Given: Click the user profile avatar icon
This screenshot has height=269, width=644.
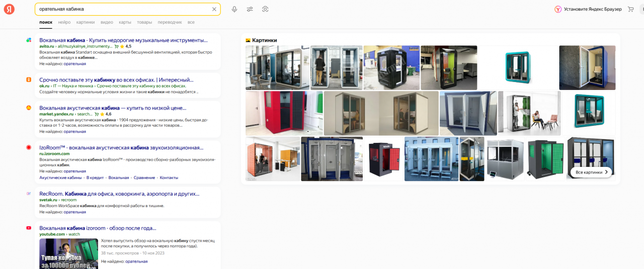Looking at the screenshot, I should coord(640,9).
